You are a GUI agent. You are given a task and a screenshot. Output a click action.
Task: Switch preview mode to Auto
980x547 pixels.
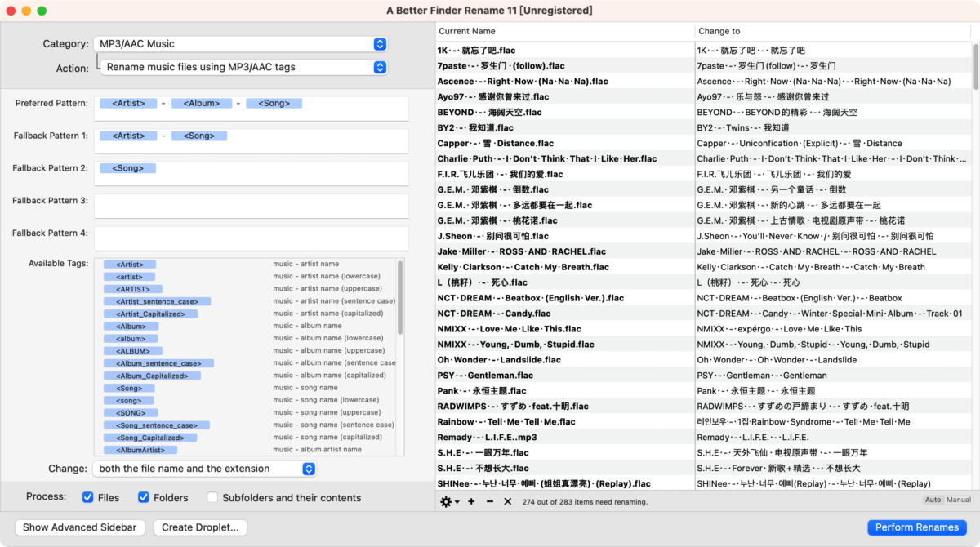point(933,500)
